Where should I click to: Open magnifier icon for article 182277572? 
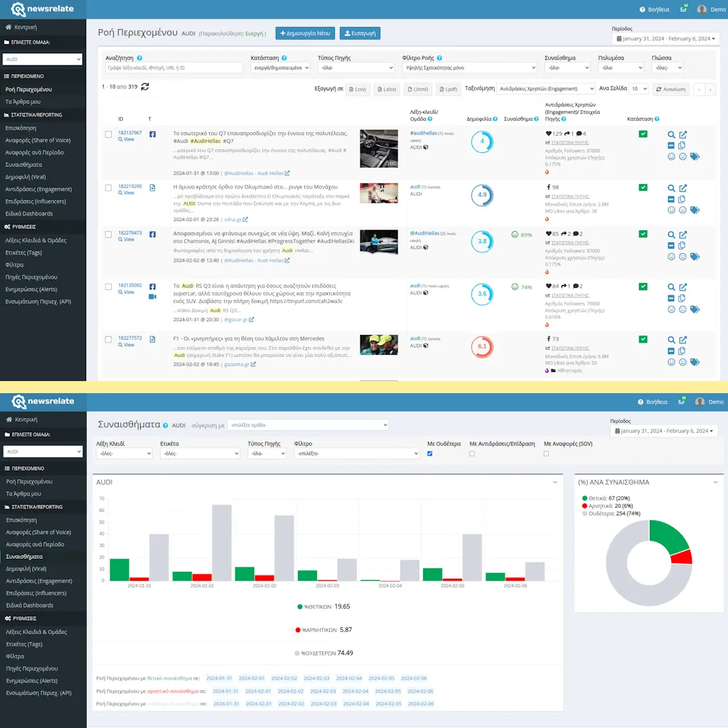point(671,340)
